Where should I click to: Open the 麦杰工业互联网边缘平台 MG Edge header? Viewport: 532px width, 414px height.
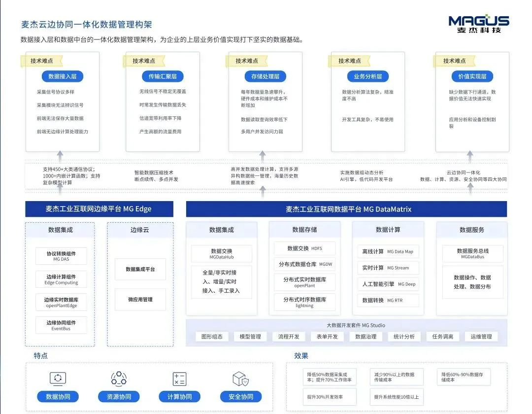[x=100, y=209]
